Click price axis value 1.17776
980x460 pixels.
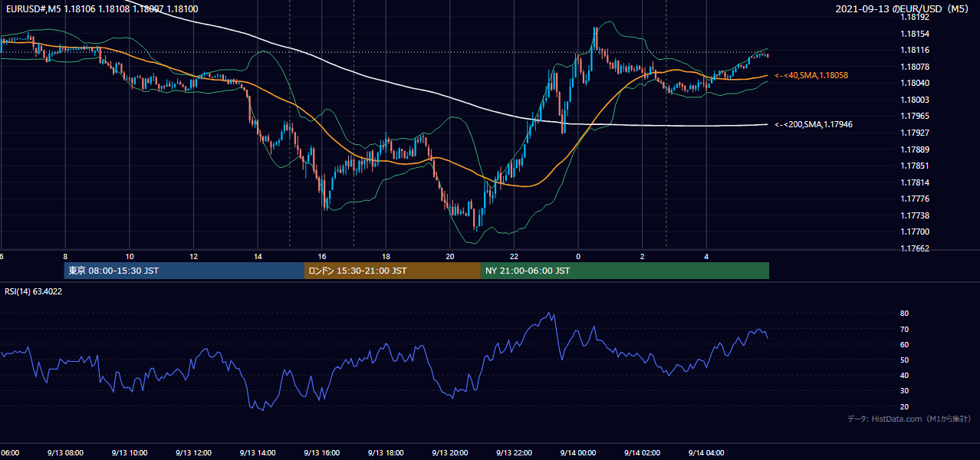916,199
